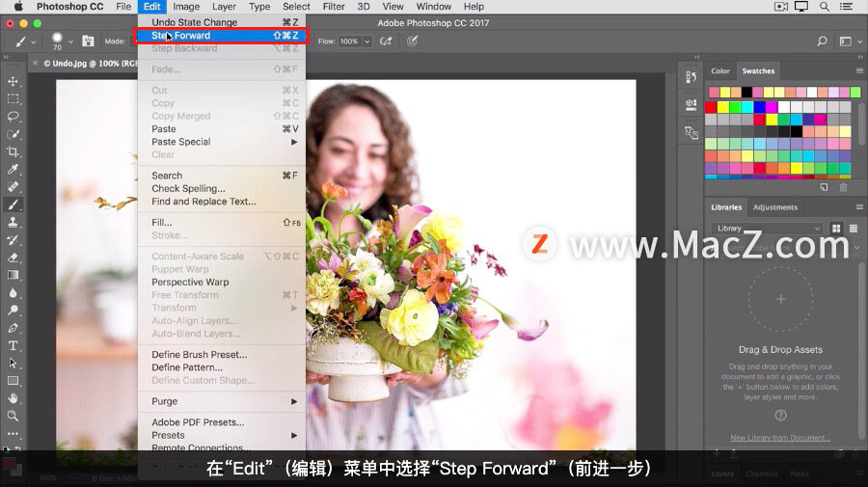This screenshot has height=487, width=868.
Task: Select the Dodge tool
Action: tap(13, 310)
